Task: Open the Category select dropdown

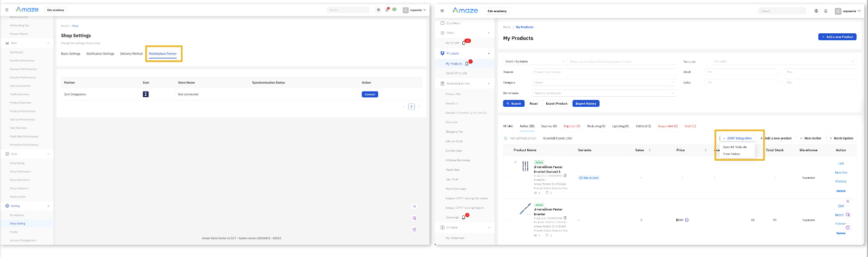Action: coord(604,82)
